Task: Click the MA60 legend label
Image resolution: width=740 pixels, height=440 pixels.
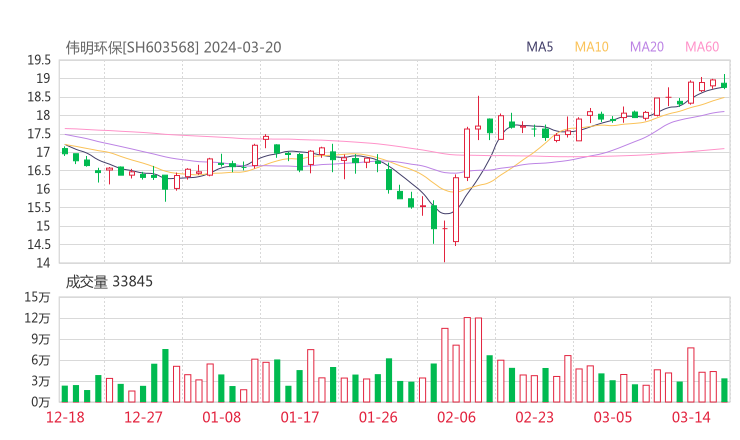Action: 702,47
